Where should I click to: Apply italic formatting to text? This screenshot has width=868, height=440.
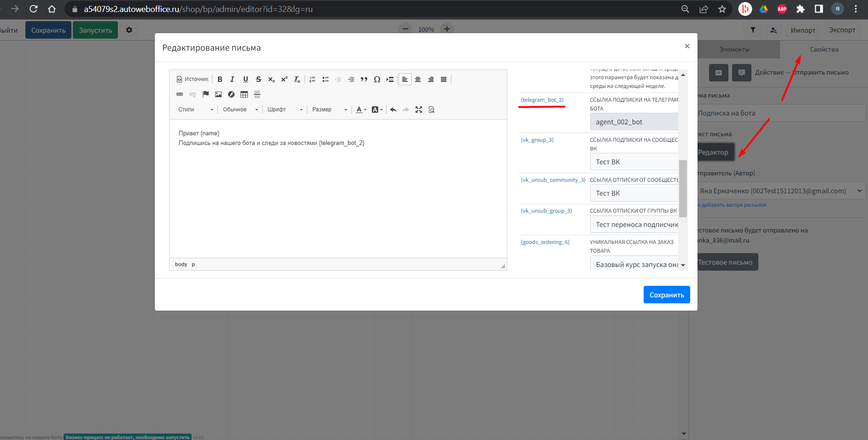[232, 79]
